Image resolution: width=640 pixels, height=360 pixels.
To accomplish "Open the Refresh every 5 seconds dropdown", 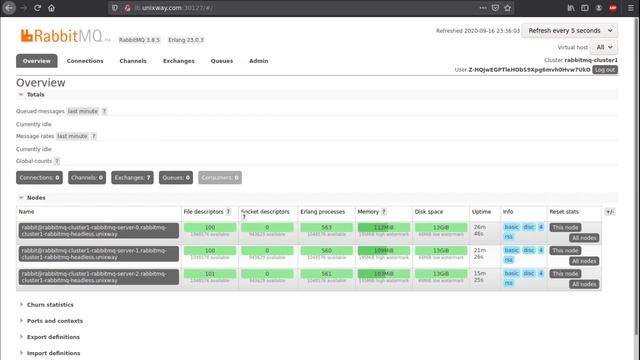I will click(570, 31).
